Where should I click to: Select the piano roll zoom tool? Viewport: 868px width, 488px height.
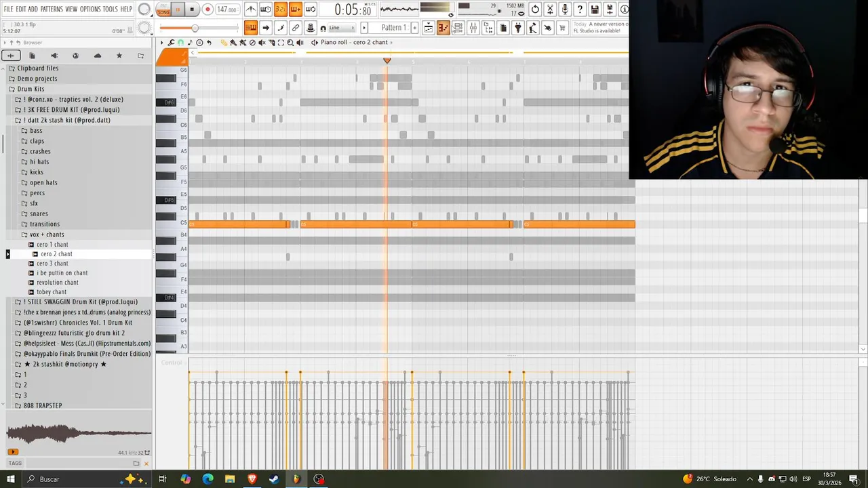290,43
